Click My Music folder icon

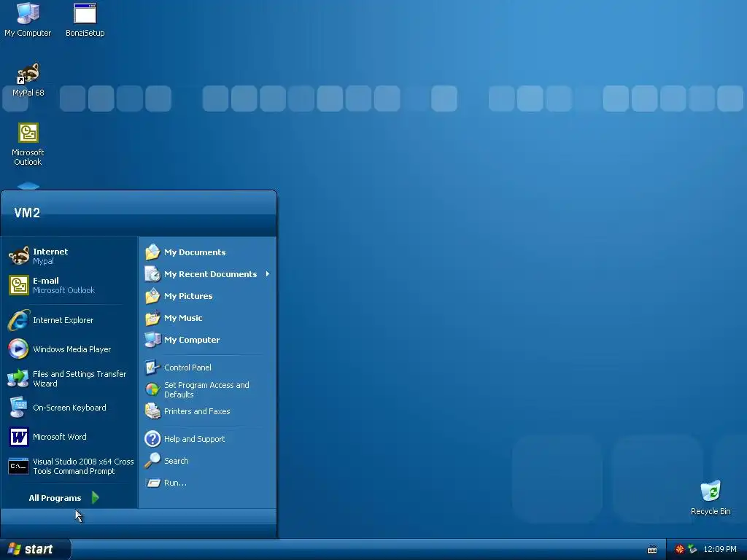(x=152, y=318)
